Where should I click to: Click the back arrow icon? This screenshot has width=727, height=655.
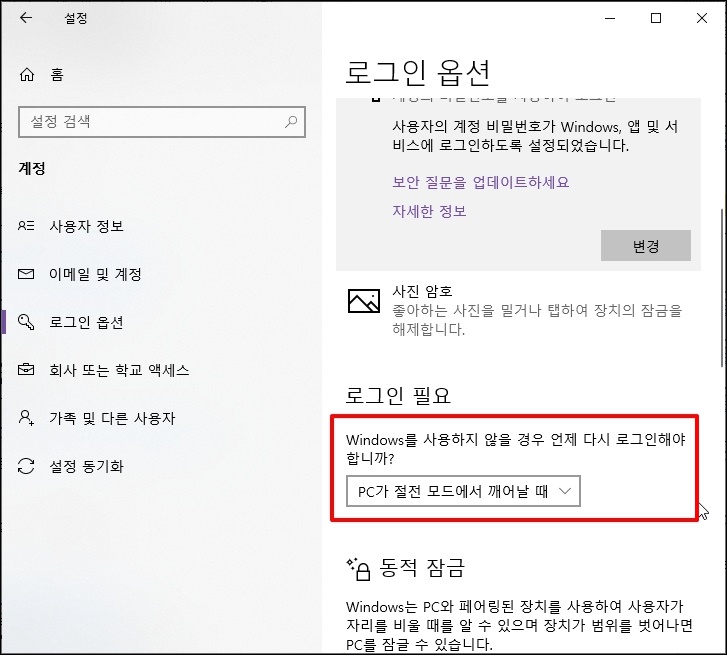26,18
